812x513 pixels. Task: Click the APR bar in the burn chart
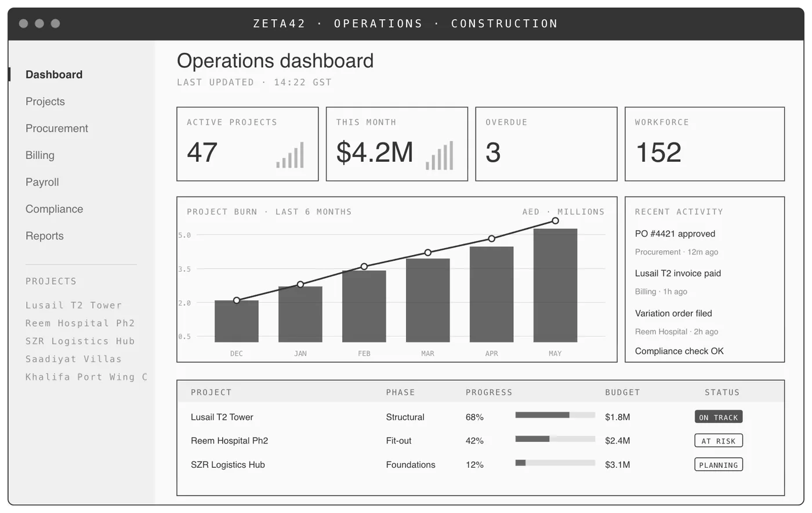coord(492,294)
